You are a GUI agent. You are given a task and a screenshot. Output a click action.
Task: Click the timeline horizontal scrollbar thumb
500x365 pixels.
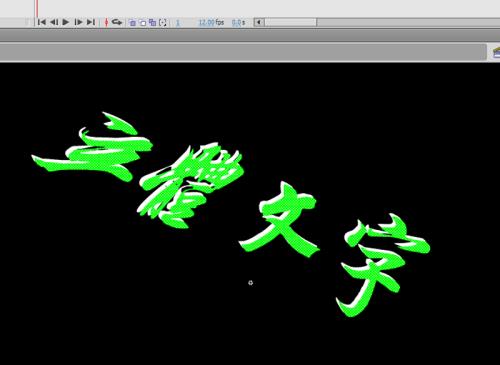click(x=290, y=23)
